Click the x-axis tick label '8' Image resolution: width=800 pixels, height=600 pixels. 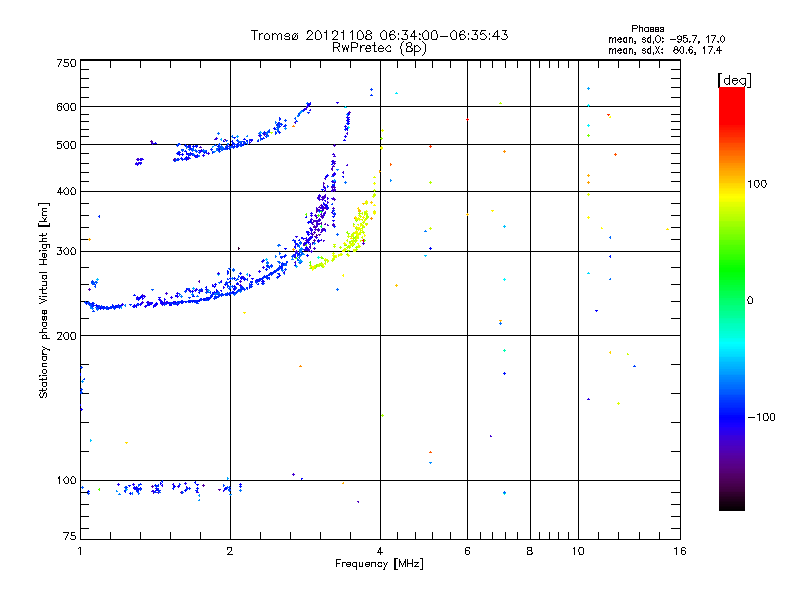(530, 551)
